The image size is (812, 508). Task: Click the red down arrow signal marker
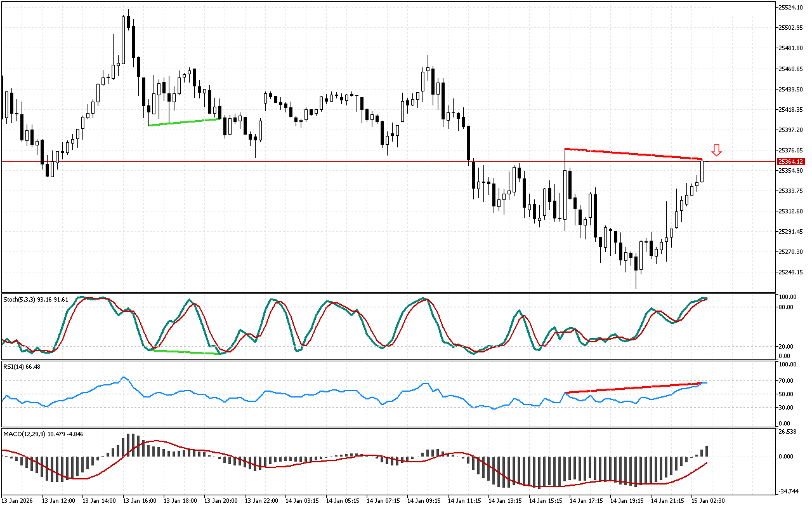point(716,150)
